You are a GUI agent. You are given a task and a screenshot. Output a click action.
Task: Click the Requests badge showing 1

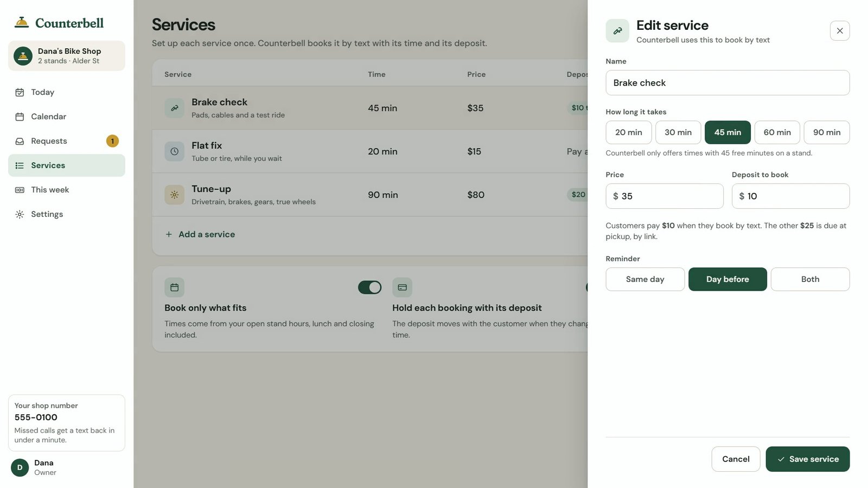click(x=112, y=141)
